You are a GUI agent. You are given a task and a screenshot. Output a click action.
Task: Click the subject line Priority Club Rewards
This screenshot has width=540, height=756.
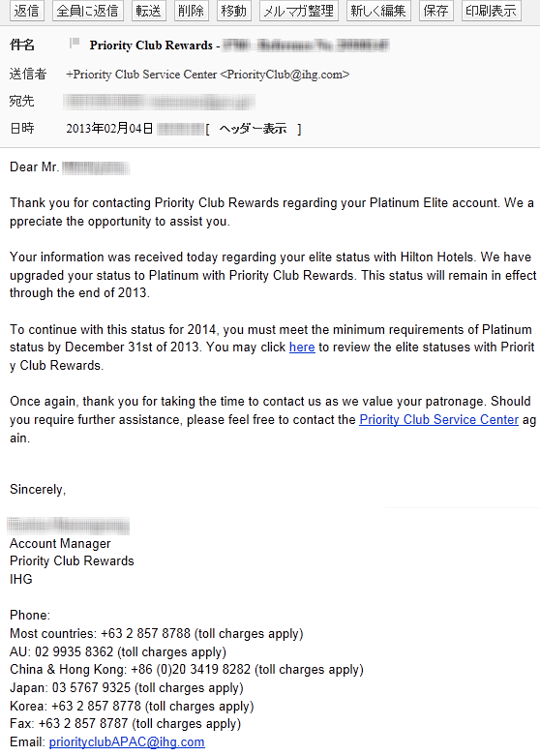point(151,45)
